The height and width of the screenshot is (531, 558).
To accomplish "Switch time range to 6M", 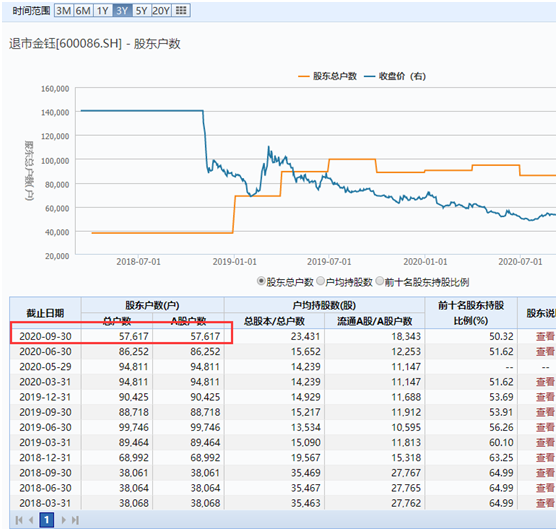I will (x=83, y=11).
